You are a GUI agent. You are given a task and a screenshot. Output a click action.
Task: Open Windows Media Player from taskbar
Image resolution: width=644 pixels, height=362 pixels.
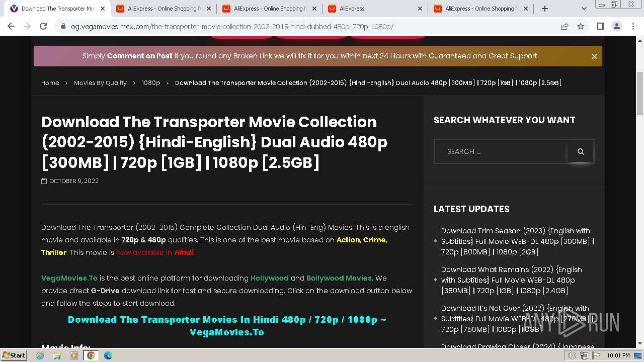74,355
